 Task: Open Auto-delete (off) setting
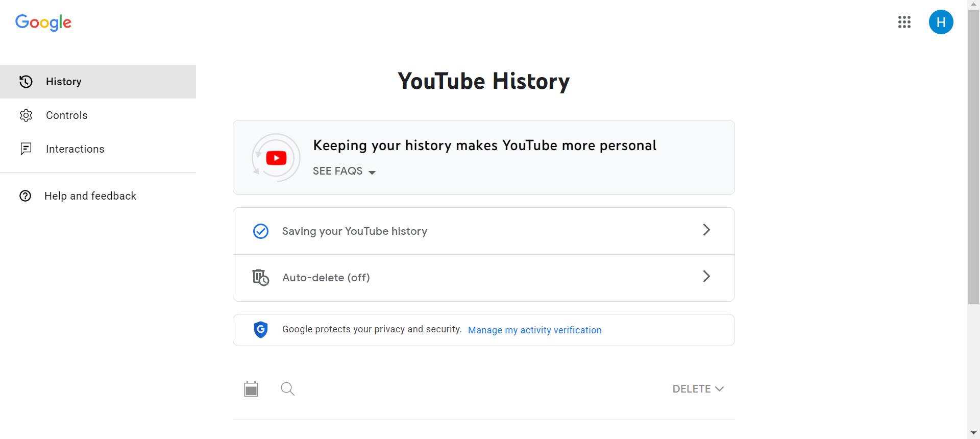(484, 278)
